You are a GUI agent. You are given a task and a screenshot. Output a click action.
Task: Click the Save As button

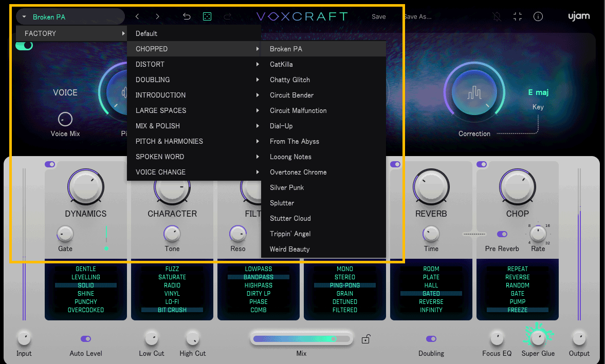(417, 16)
